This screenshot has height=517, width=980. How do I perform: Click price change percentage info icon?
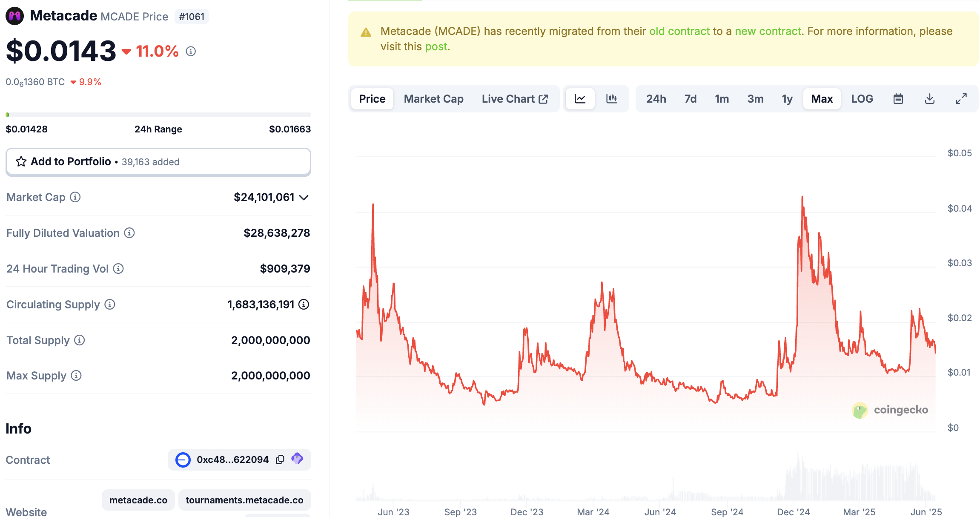(x=191, y=52)
